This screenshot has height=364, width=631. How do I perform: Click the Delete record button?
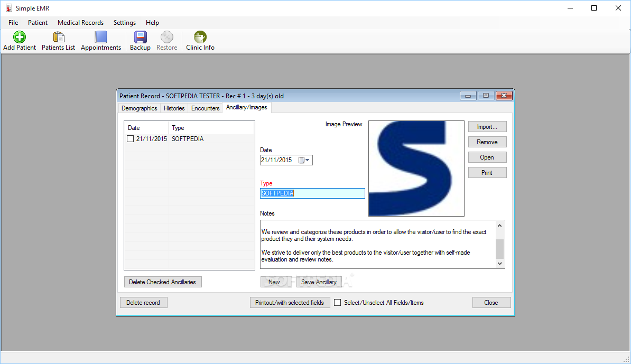[143, 303]
